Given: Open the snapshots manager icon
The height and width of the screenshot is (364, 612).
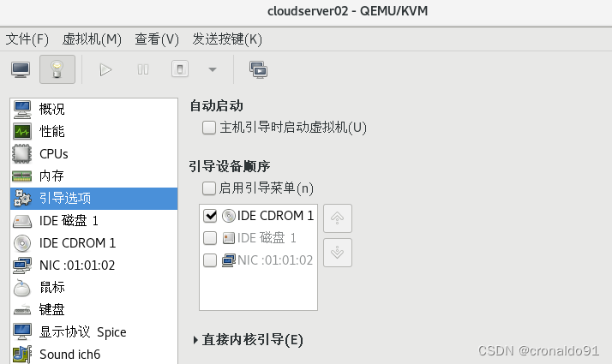Looking at the screenshot, I should 258,70.
